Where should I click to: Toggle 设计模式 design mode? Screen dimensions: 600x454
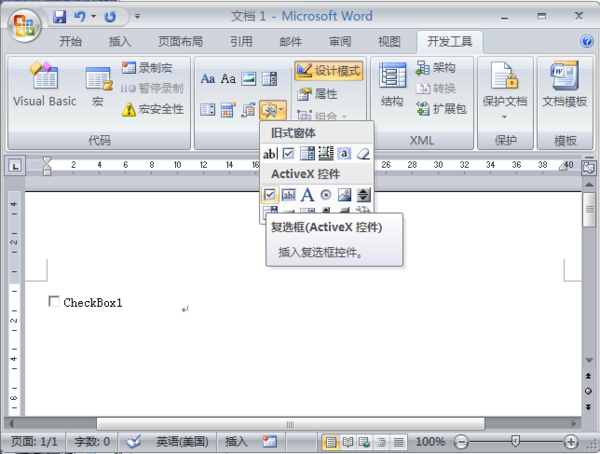329,70
